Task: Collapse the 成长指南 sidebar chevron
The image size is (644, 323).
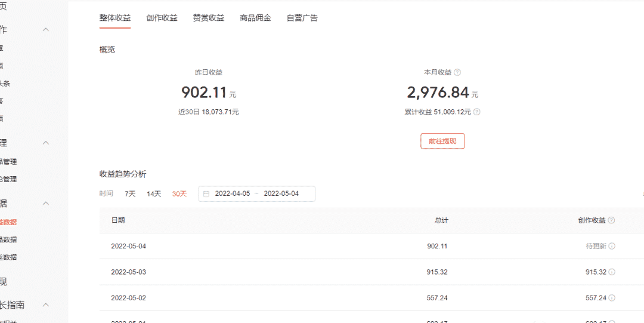Action: [46, 305]
